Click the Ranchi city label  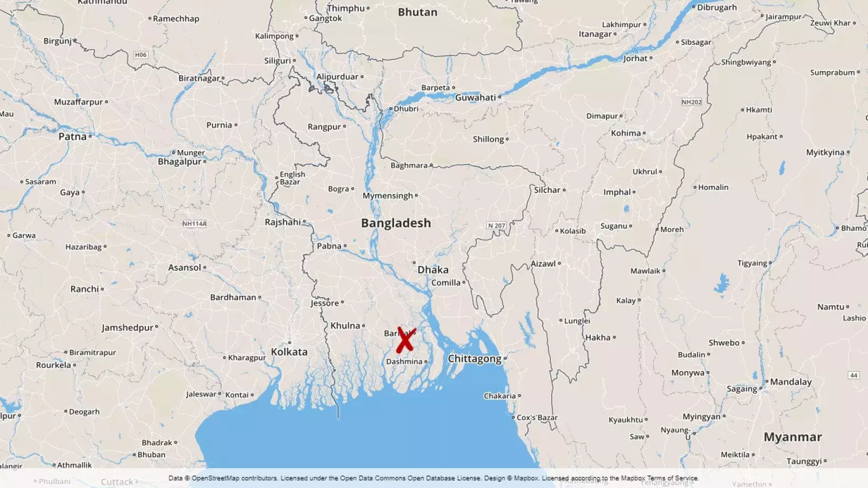click(x=84, y=289)
